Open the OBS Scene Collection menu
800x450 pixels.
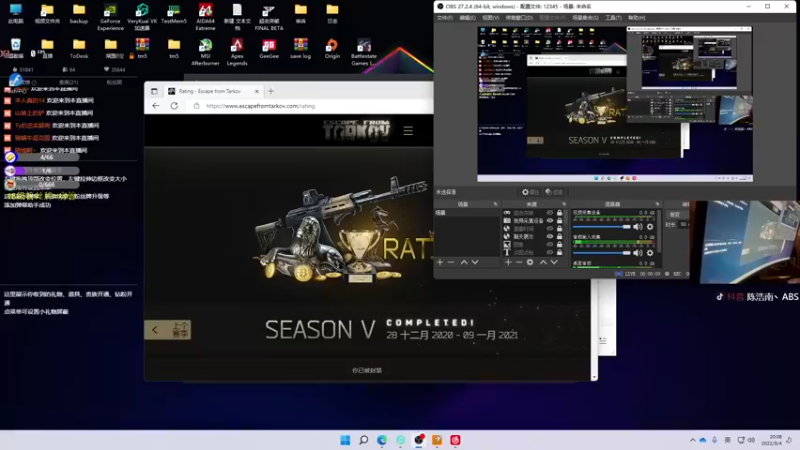click(x=585, y=18)
